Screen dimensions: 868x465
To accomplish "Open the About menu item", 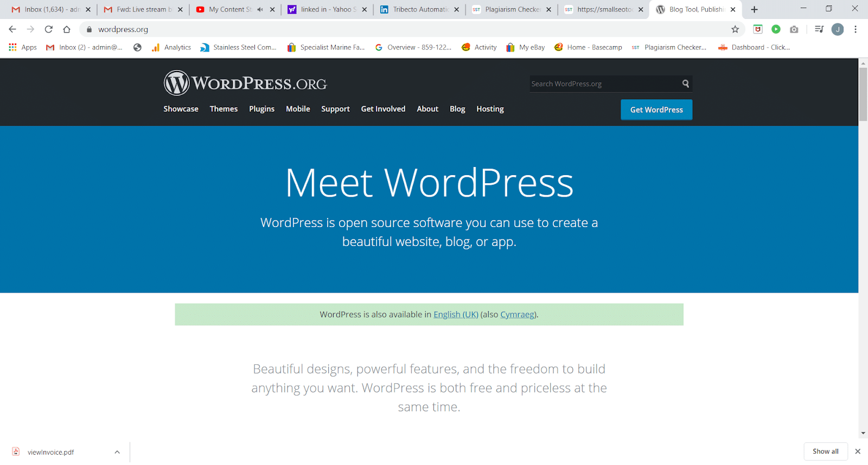I will (x=427, y=109).
